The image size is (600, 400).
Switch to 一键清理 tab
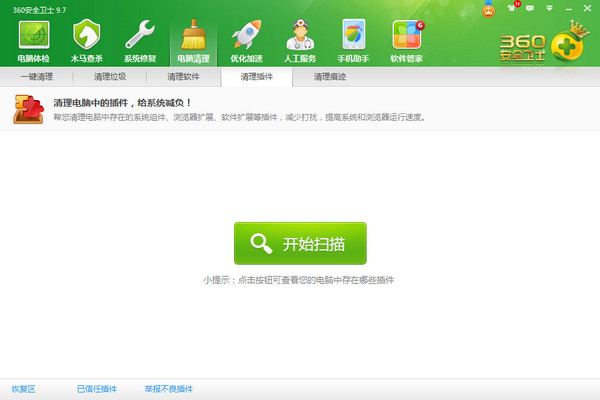37,77
